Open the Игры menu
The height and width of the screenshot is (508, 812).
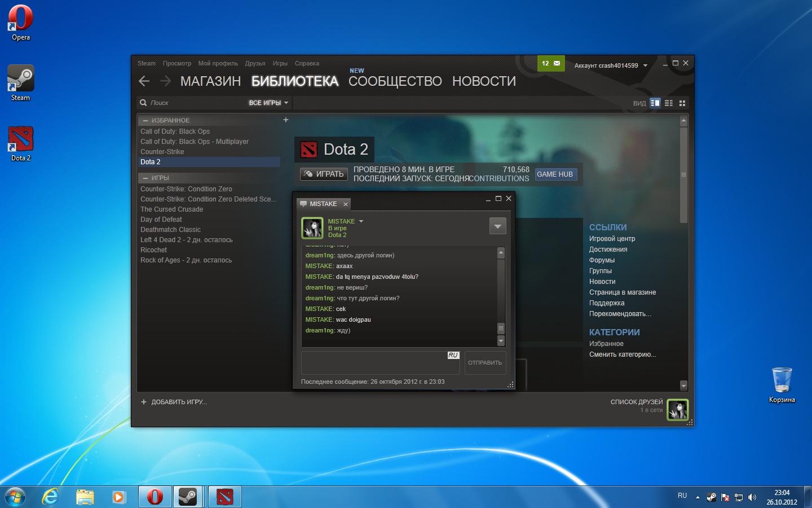pos(280,63)
